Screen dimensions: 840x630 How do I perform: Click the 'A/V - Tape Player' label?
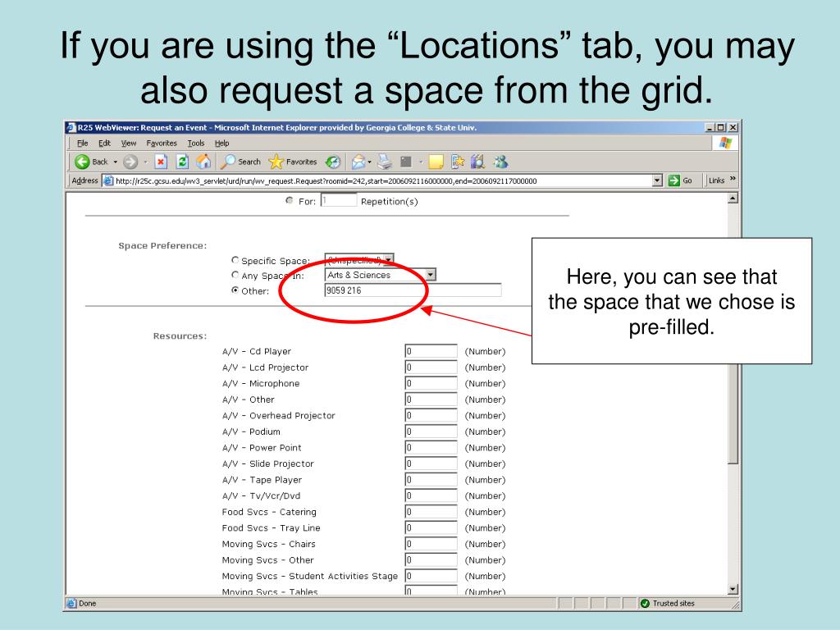click(262, 480)
